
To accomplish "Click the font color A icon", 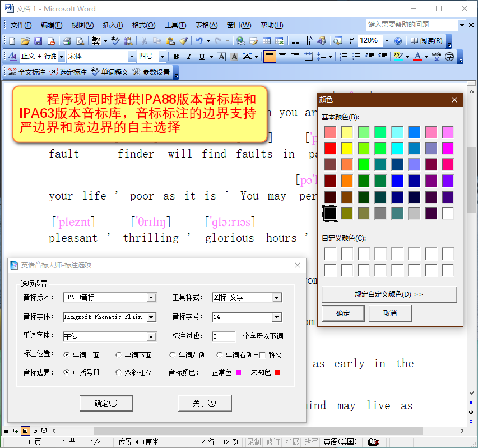I will point(417,57).
